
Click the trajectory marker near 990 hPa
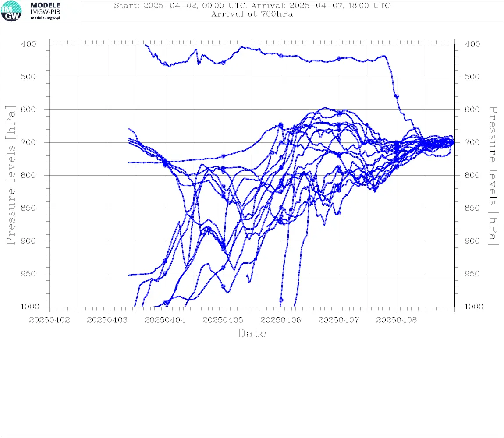pos(281,300)
